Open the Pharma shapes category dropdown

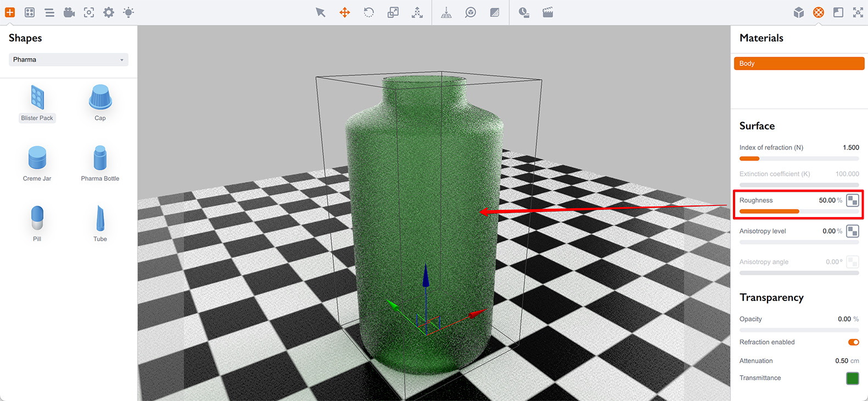coord(69,59)
